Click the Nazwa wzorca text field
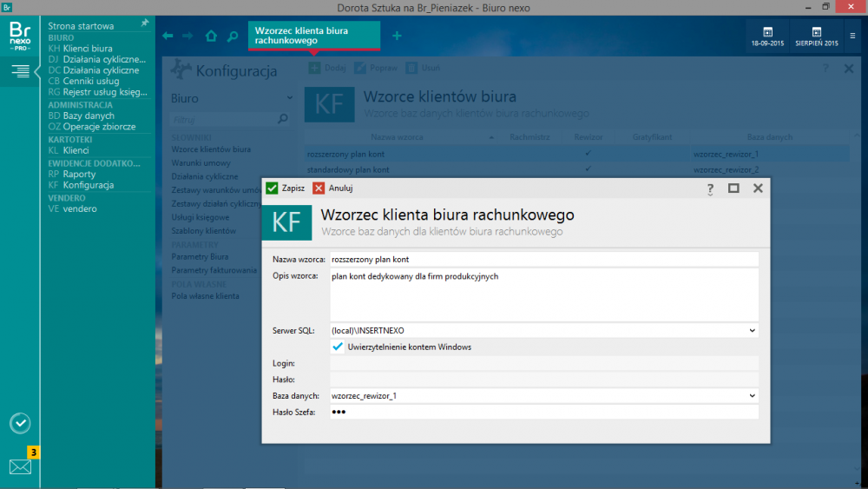 [x=543, y=259]
